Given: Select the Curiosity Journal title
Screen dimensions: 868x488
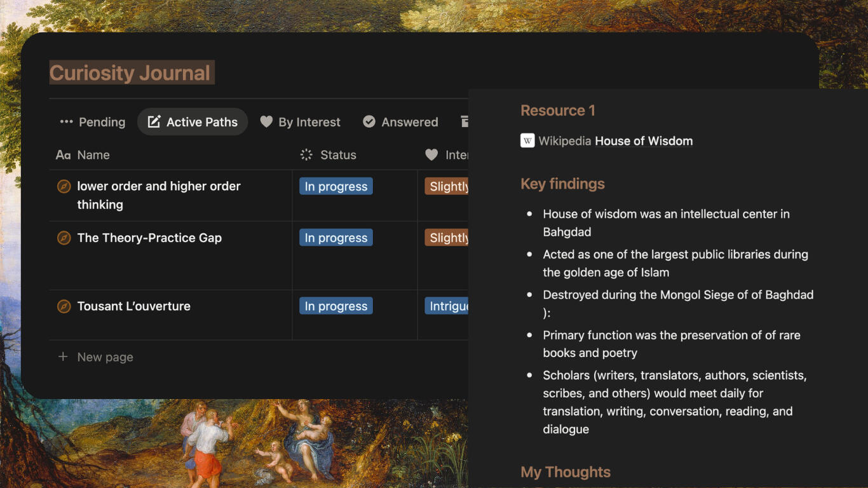Looking at the screenshot, I should coord(130,73).
